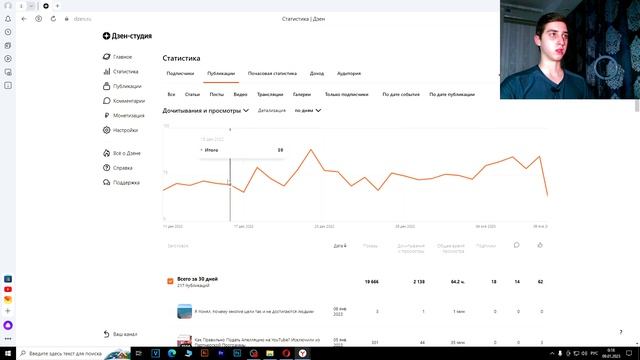Viewport: 640px width, 360px height.
Task: Go back in the browser
Action: (x=24, y=19)
